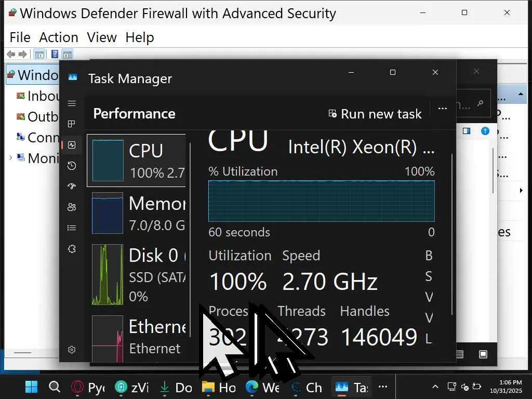Click the firewall toolbar Help icon

click(x=55, y=54)
